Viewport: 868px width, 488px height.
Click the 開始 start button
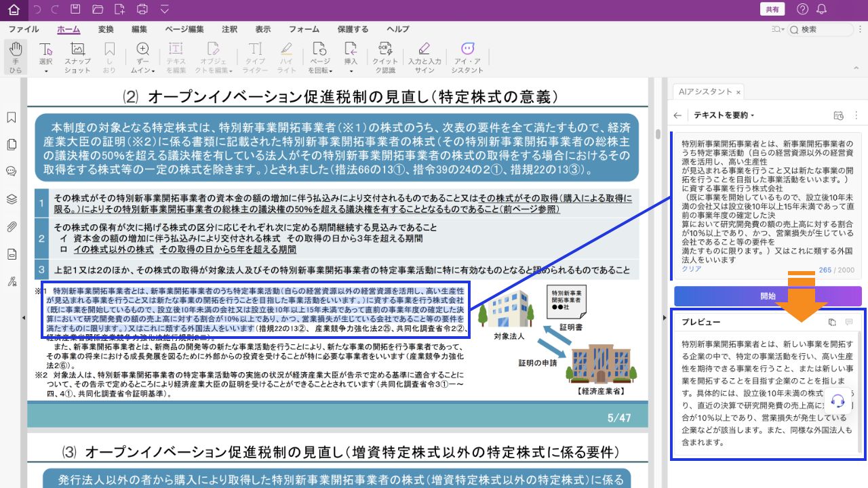point(768,296)
